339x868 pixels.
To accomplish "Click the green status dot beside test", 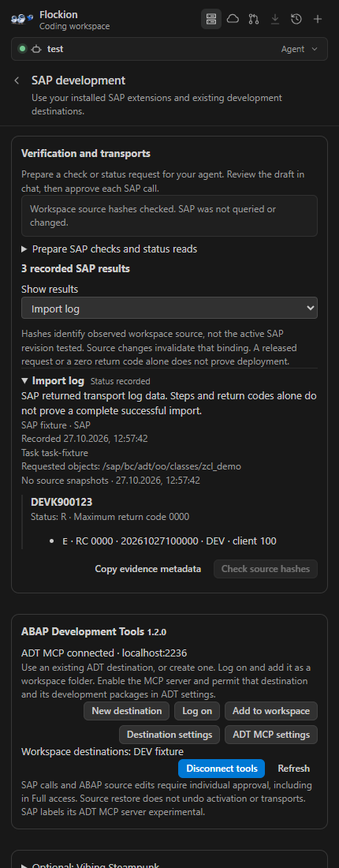I will 23,49.
